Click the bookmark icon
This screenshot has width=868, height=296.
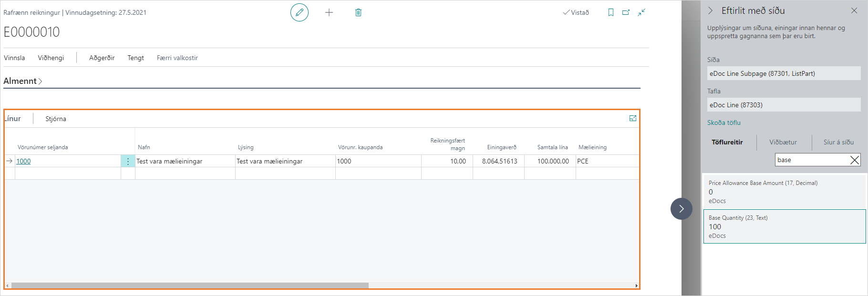click(610, 12)
